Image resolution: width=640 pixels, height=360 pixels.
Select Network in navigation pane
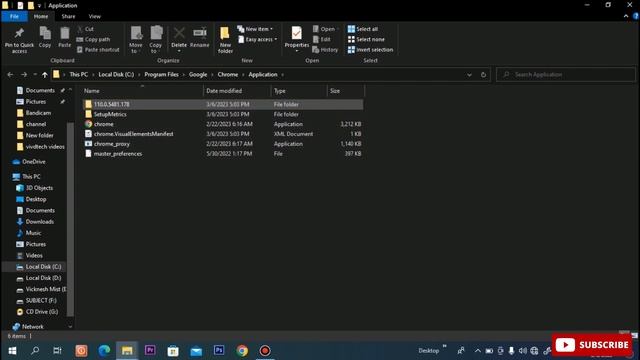click(x=28, y=327)
